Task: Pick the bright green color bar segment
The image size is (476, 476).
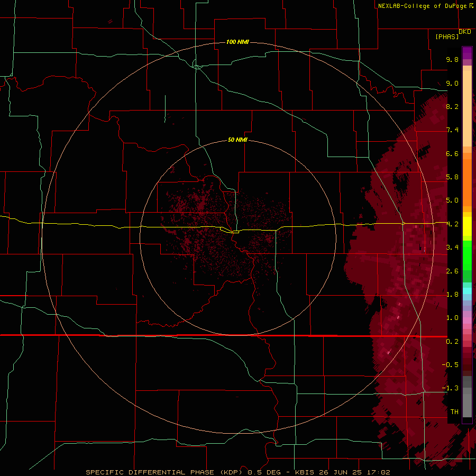Action: coord(467,255)
